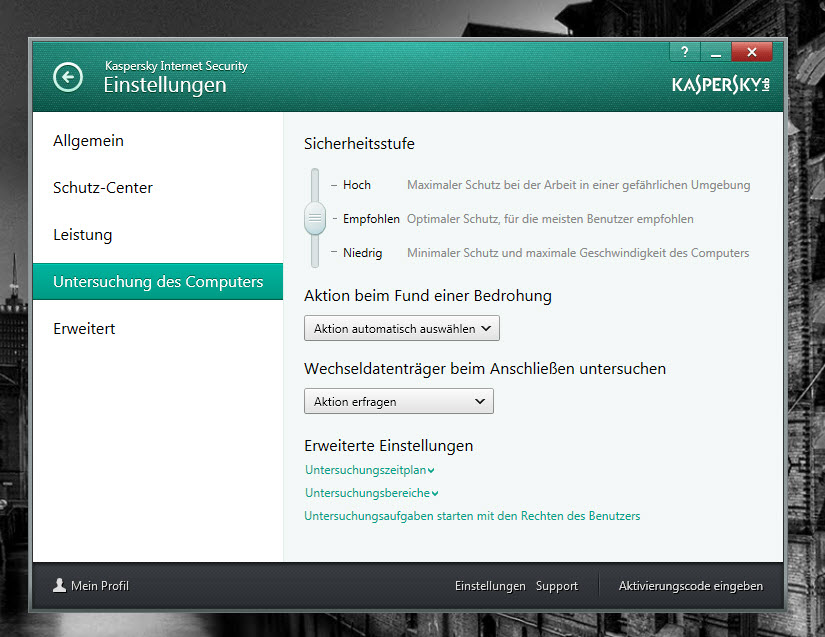
Task: Open Support link in footer
Action: pyautogui.click(x=557, y=586)
